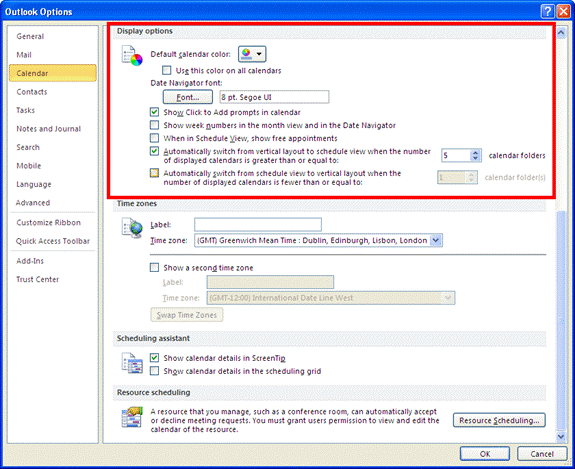
Task: Open the dialog Help question mark icon
Action: click(x=547, y=12)
